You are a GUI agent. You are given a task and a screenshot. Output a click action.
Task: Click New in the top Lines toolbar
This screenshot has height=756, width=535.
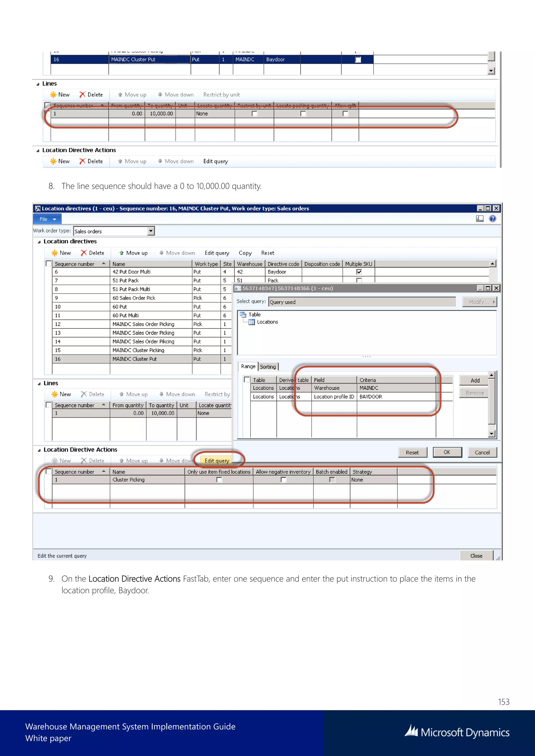tap(60, 95)
